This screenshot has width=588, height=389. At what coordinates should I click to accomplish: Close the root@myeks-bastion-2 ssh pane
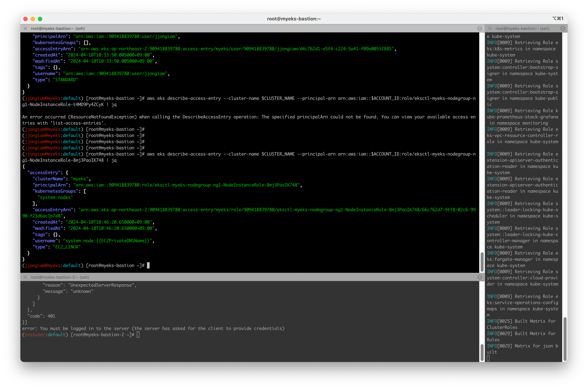tap(25, 277)
